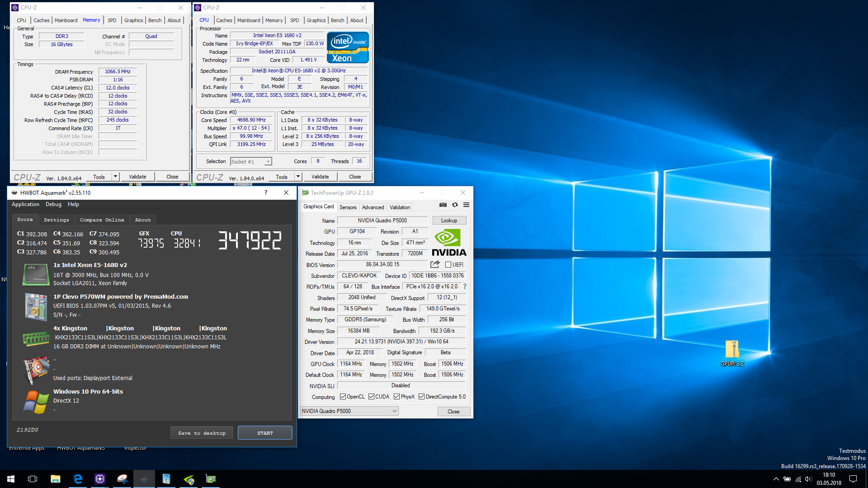Expand Tools dropdown arrow in right CPU-Z window
Image resolution: width=868 pixels, height=488 pixels.
point(298,177)
